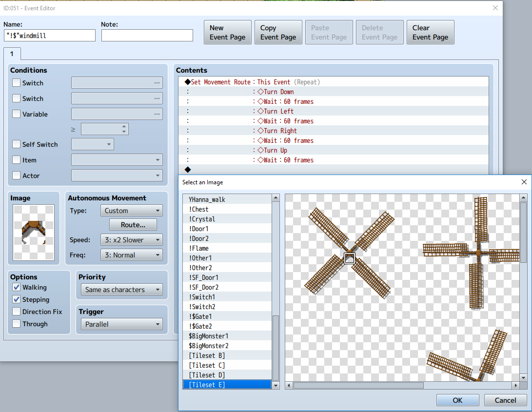Expand the Trigger dropdown showing Parallel
The height and width of the screenshot is (412, 532).
coord(122,324)
